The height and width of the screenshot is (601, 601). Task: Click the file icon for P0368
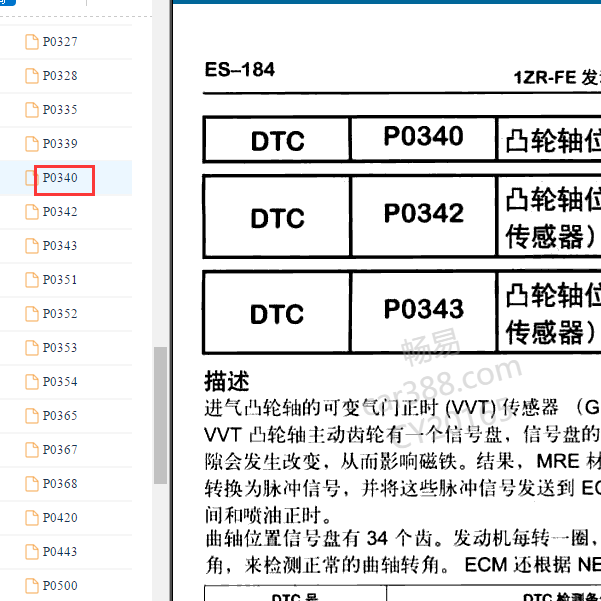click(32, 484)
